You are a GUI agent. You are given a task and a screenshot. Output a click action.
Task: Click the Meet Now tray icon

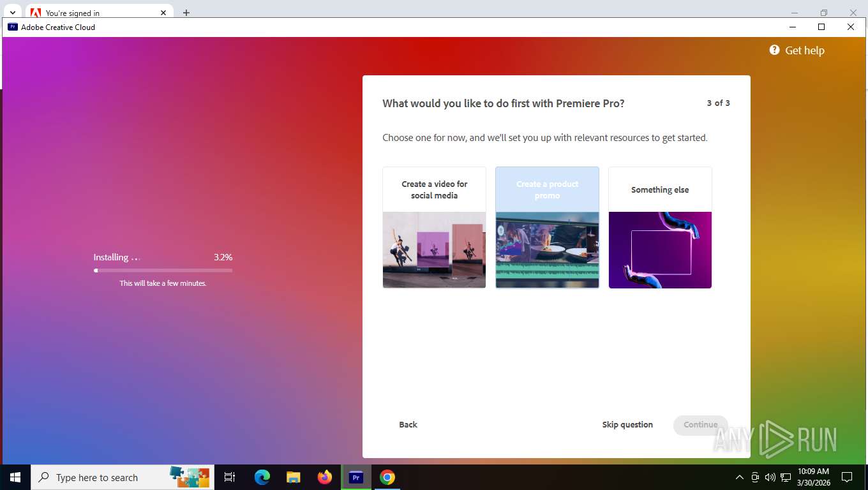(x=755, y=477)
